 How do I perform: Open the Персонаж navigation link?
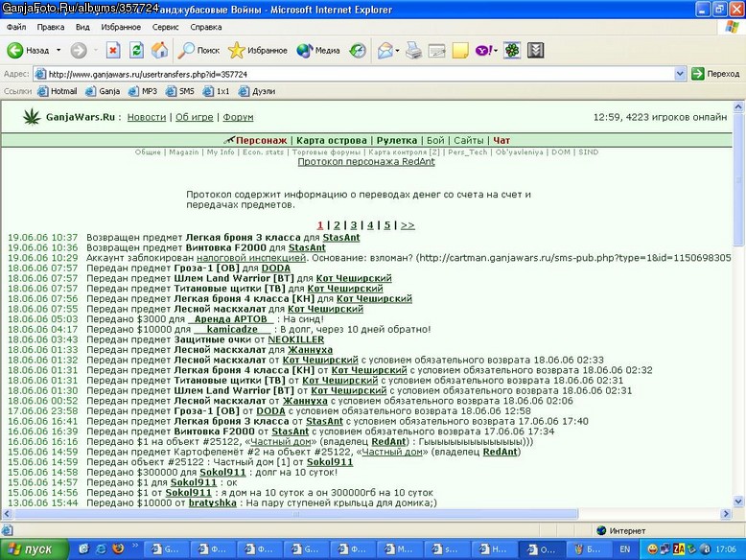tap(261, 140)
